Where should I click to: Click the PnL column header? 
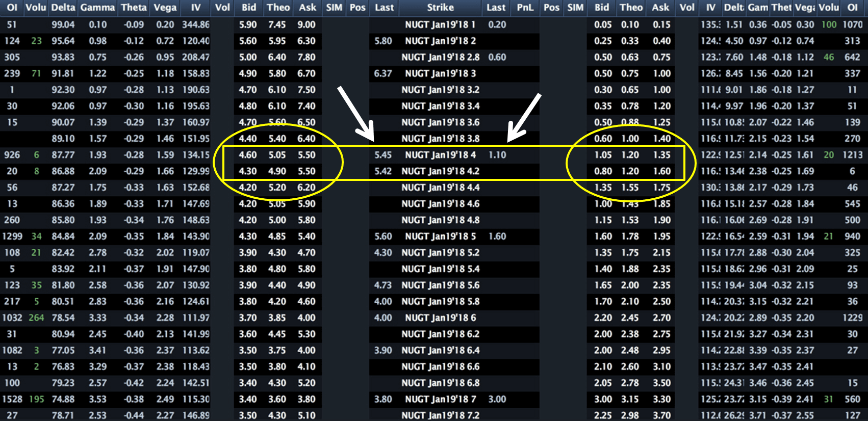click(x=525, y=8)
